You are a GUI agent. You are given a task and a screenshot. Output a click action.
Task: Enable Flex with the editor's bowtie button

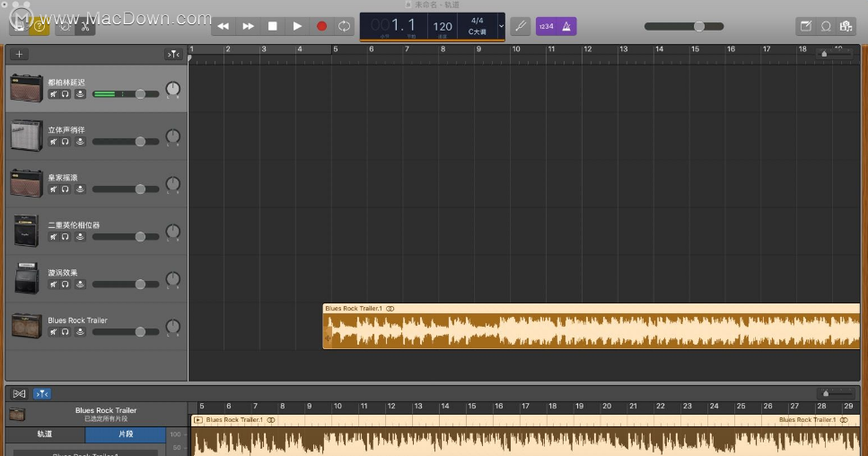pos(20,393)
